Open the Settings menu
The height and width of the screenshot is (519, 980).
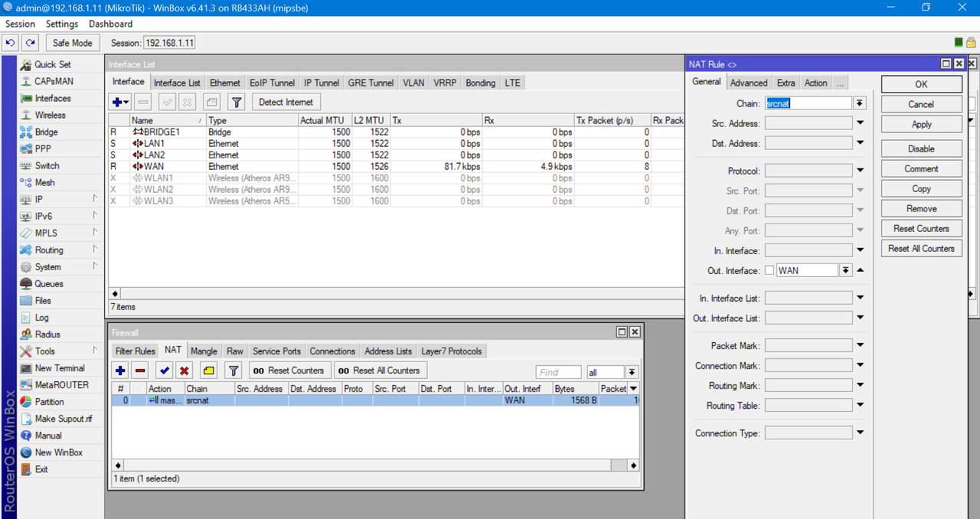click(x=62, y=24)
